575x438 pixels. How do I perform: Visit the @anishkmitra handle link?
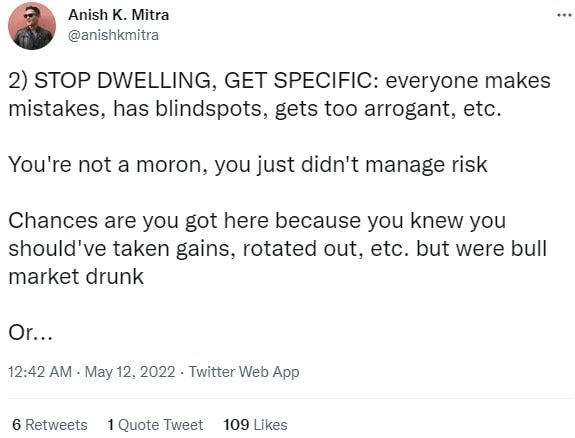pos(113,35)
